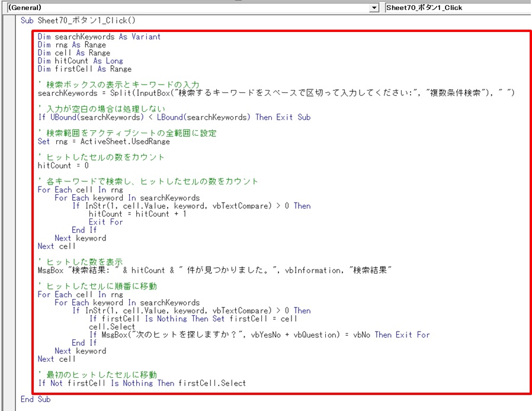Open the Sheet70_ボタン1_Click procedure dropdown
Screen dimensions: 532x411
pos(458,8)
